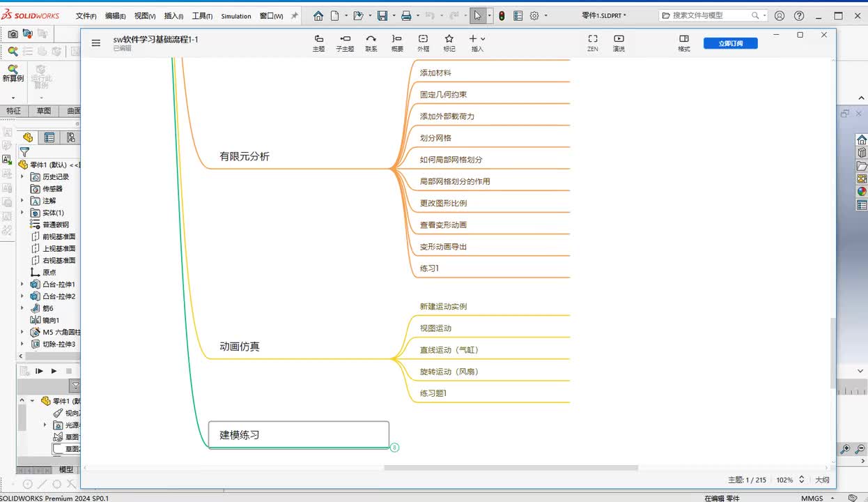
Task: Add a subtopic with 子主题 icon
Action: (x=345, y=43)
